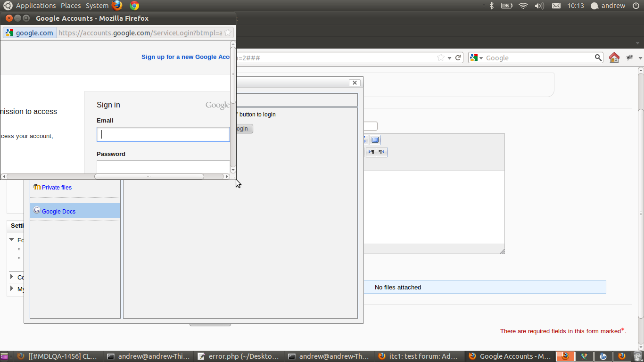Select the Private files repository

pos(57,187)
